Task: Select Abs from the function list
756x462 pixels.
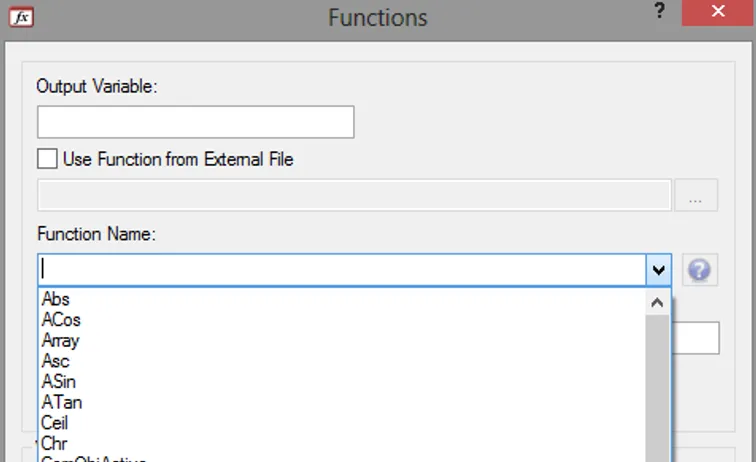Action: (x=56, y=299)
